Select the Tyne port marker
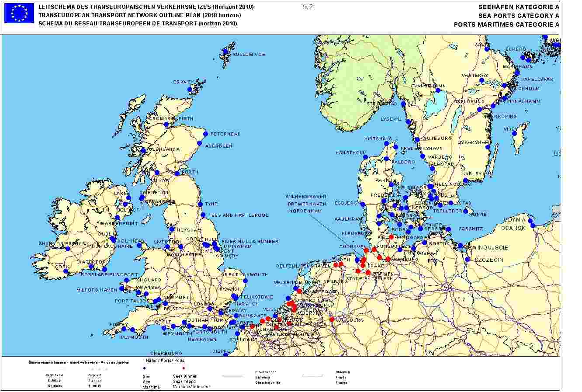 (x=201, y=204)
